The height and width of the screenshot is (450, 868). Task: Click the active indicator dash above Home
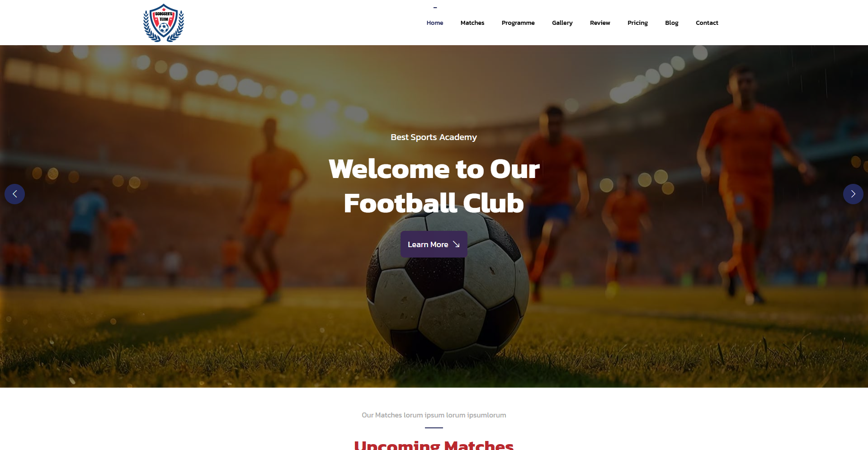(x=435, y=8)
